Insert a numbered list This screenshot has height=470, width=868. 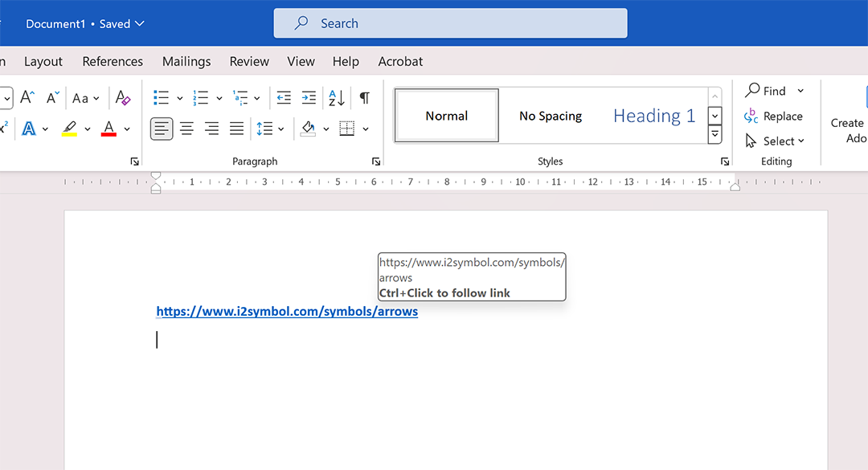click(200, 98)
